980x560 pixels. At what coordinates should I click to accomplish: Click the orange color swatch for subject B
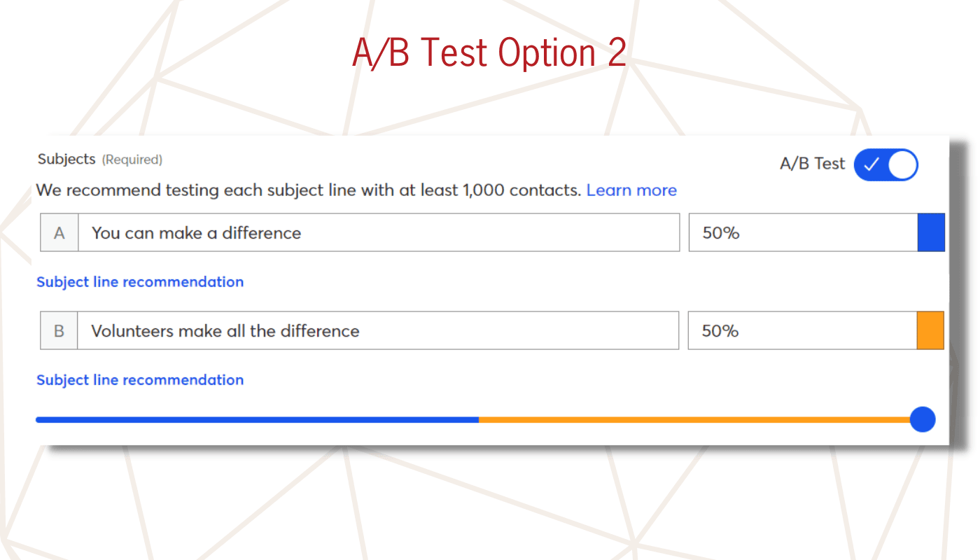[x=930, y=330]
